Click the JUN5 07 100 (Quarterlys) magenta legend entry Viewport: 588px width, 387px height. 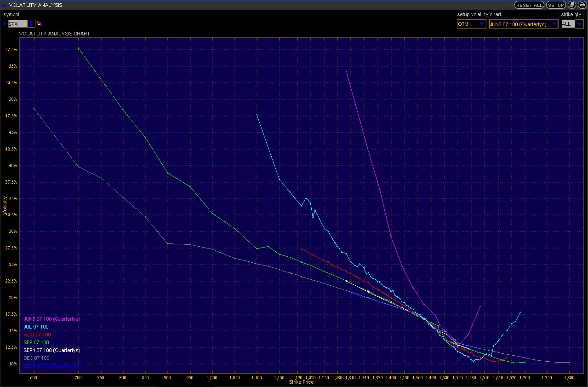pos(52,319)
